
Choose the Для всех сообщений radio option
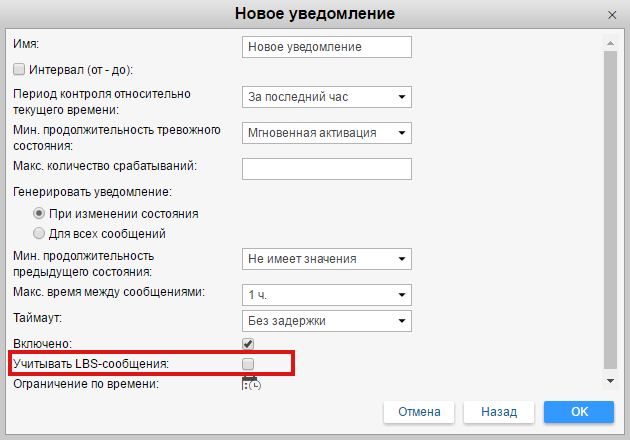[x=39, y=233]
